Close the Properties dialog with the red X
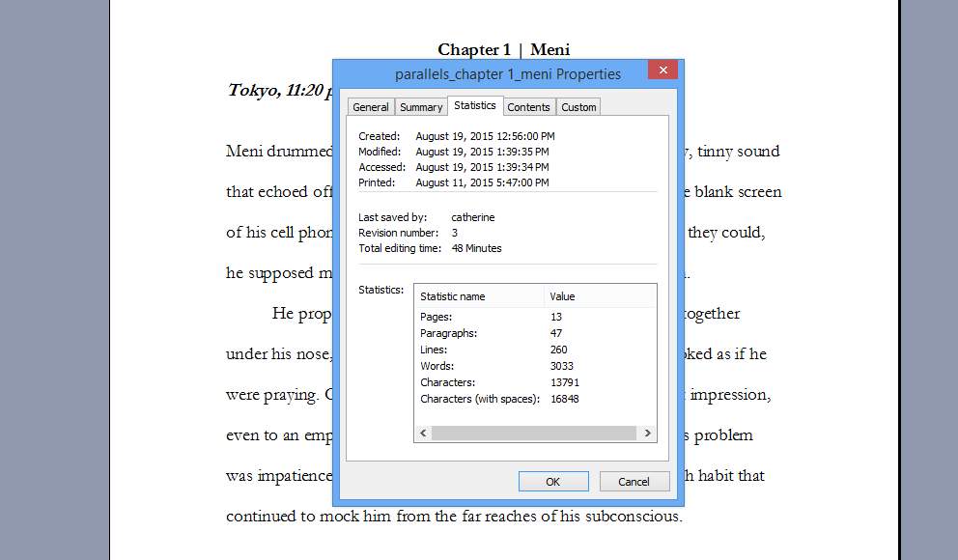Image resolution: width=958 pixels, height=560 pixels. pos(662,71)
